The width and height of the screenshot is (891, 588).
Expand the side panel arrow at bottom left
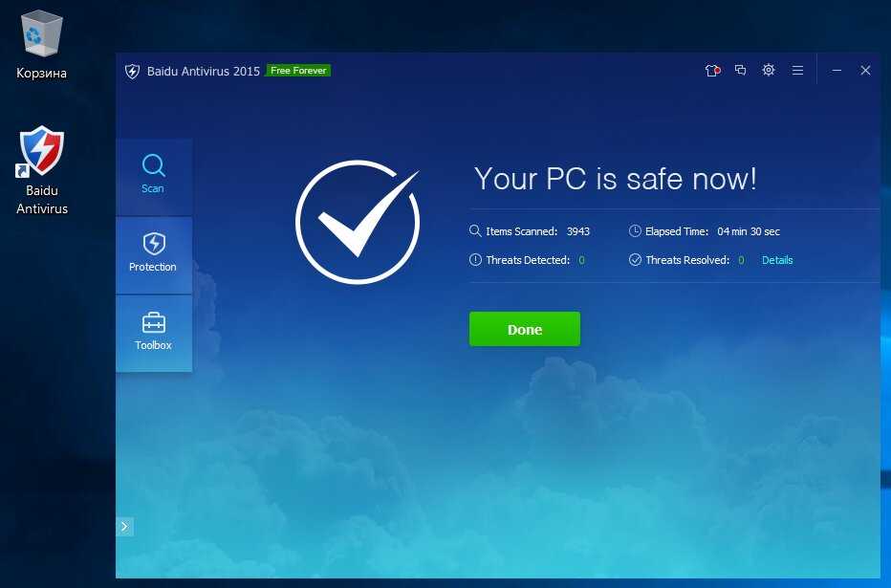point(124,527)
